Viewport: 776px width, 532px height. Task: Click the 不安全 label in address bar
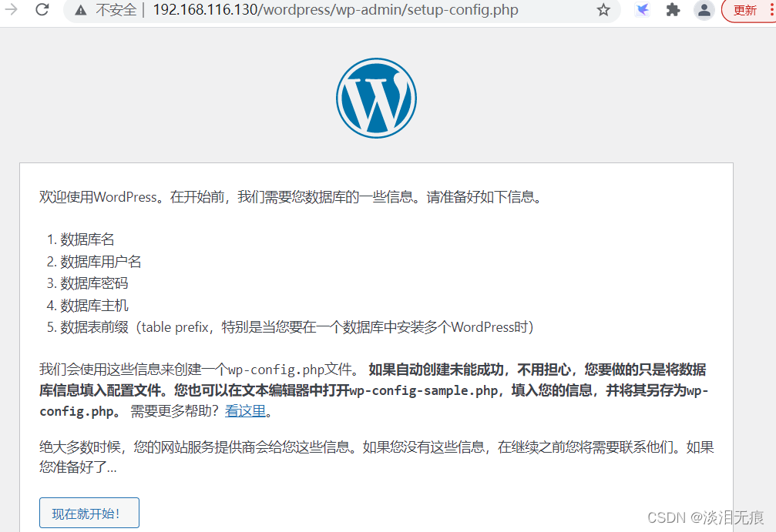(x=116, y=10)
